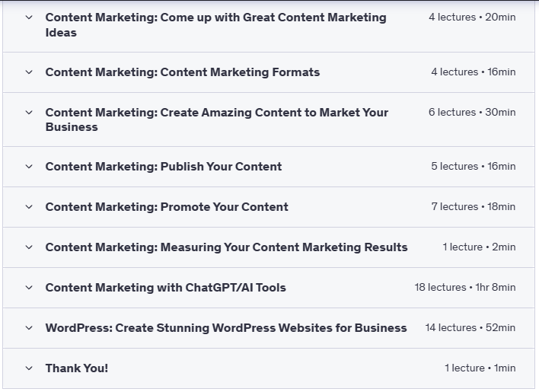Image resolution: width=539 pixels, height=392 pixels.
Task: Expand chevron for ChatGPT/AI Tools section
Action: tap(29, 288)
